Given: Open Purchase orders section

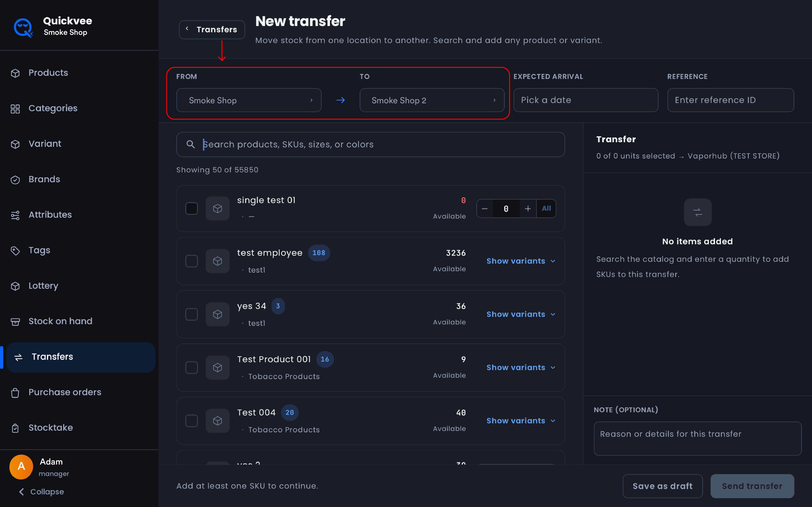Looking at the screenshot, I should pos(65,392).
